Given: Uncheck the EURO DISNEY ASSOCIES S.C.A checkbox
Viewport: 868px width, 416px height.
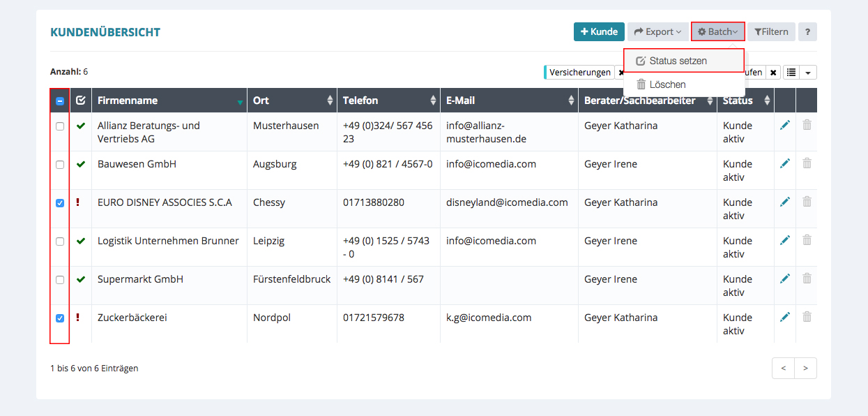Looking at the screenshot, I should coord(60,203).
